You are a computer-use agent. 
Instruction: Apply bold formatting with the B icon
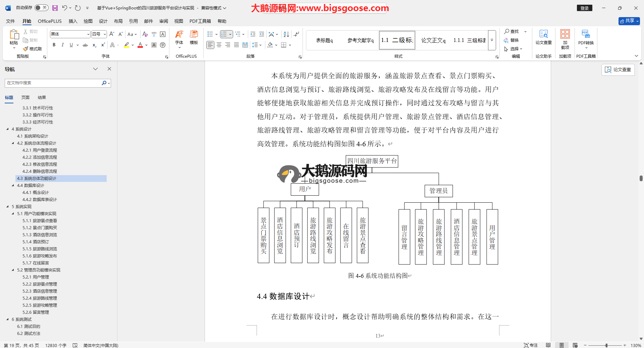pyautogui.click(x=54, y=45)
